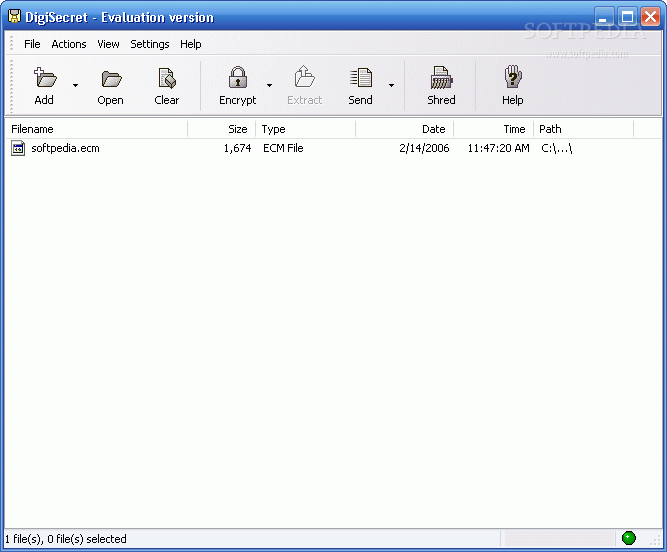Image resolution: width=667 pixels, height=552 pixels.
Task: Open the Actions menu
Action: pyautogui.click(x=68, y=44)
